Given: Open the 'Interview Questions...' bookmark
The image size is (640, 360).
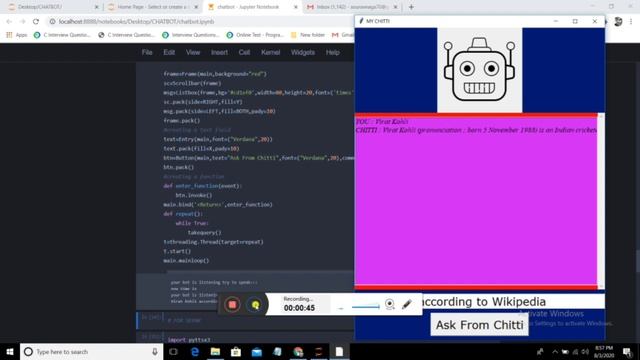Looking at the screenshot, I should [x=191, y=35].
